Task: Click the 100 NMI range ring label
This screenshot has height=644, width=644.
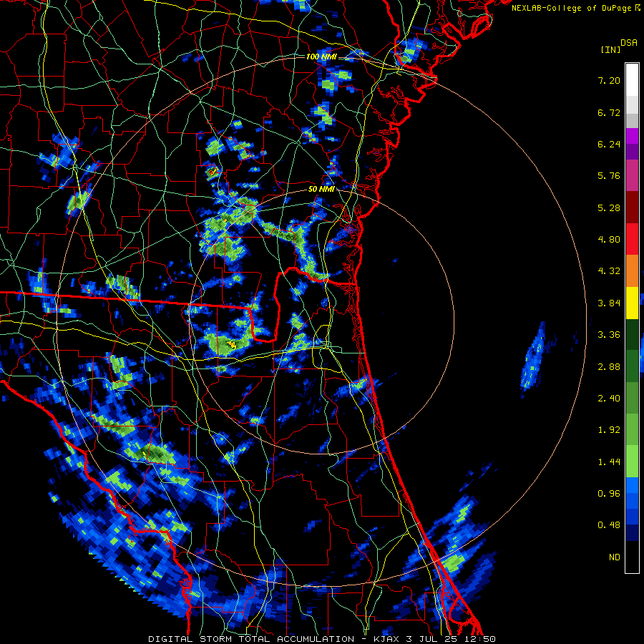Action: (321, 57)
